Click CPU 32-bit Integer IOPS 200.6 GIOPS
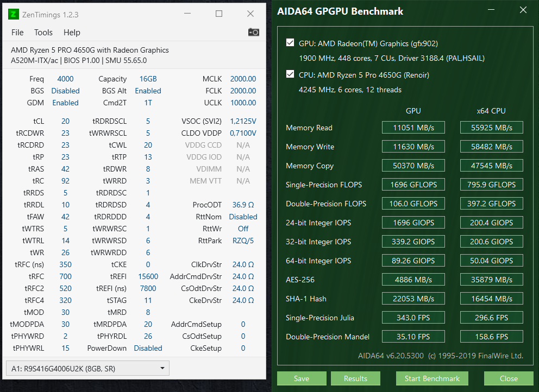Image resolution: width=539 pixels, height=392 pixels. tap(492, 242)
